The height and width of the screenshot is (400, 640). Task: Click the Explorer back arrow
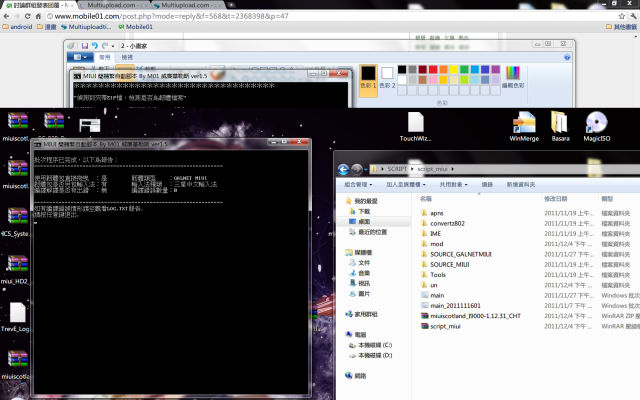click(x=343, y=169)
